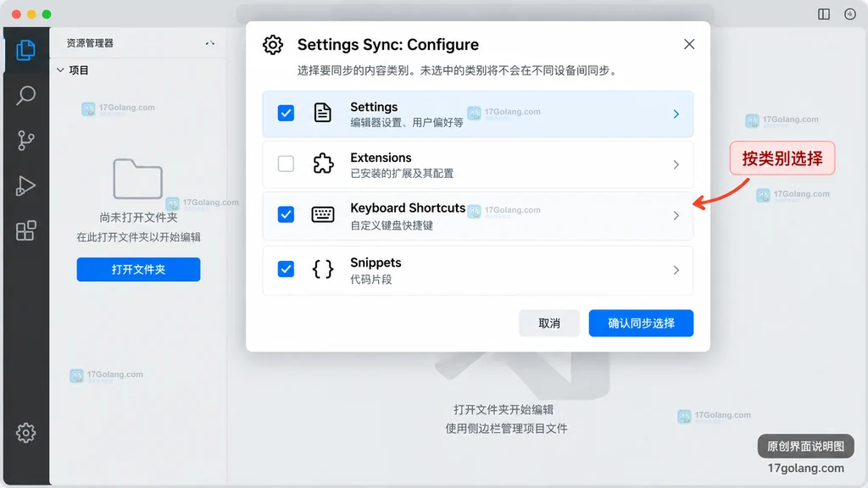This screenshot has width=868, height=488.
Task: Expand the Keyboard Shortcuts row chevron
Action: click(676, 215)
